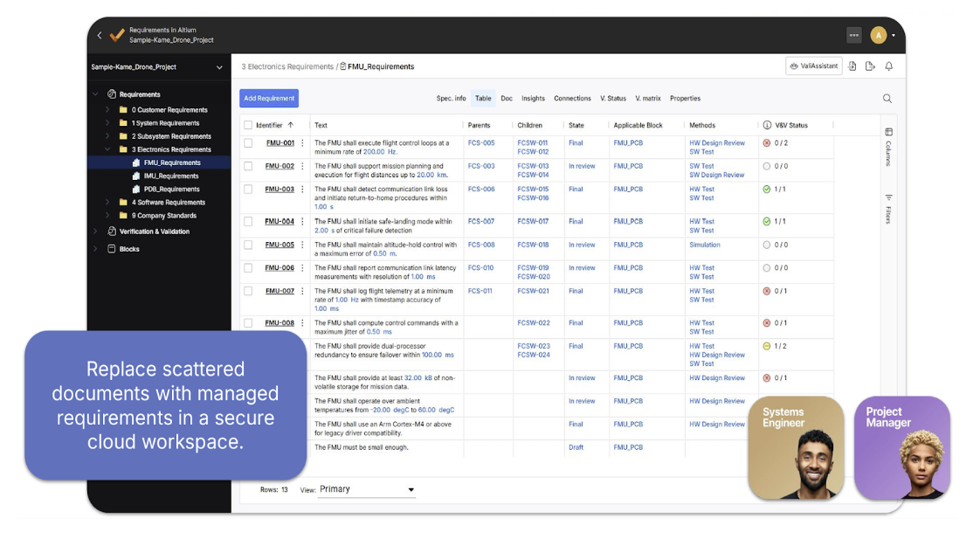Viewport: 980px width, 546px height.
Task: Open row menu for FMU-007
Action: click(x=302, y=291)
